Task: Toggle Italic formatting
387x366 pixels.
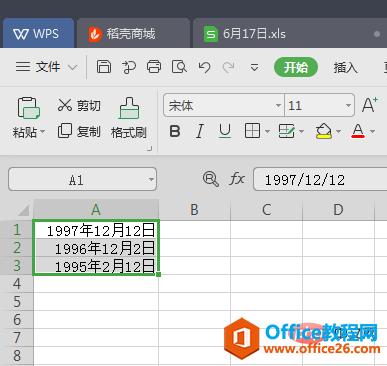Action: coord(200,131)
